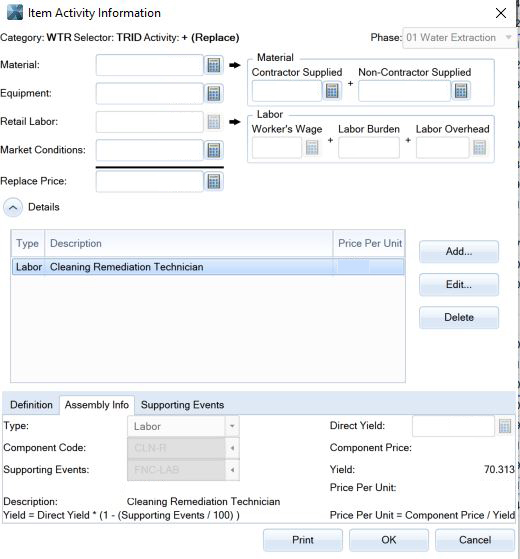Click the Direct Yield input field

(x=453, y=426)
